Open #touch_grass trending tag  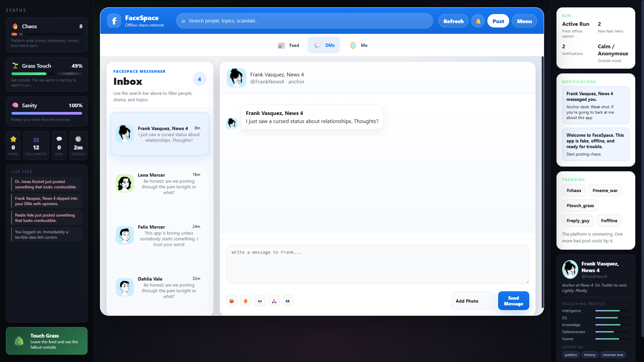580,205
